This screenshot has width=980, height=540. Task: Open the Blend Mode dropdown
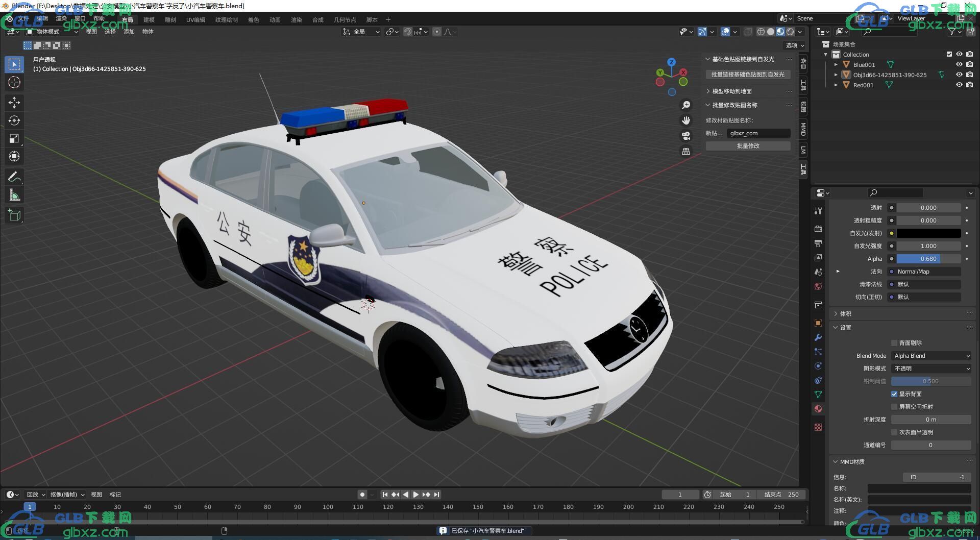[931, 356]
